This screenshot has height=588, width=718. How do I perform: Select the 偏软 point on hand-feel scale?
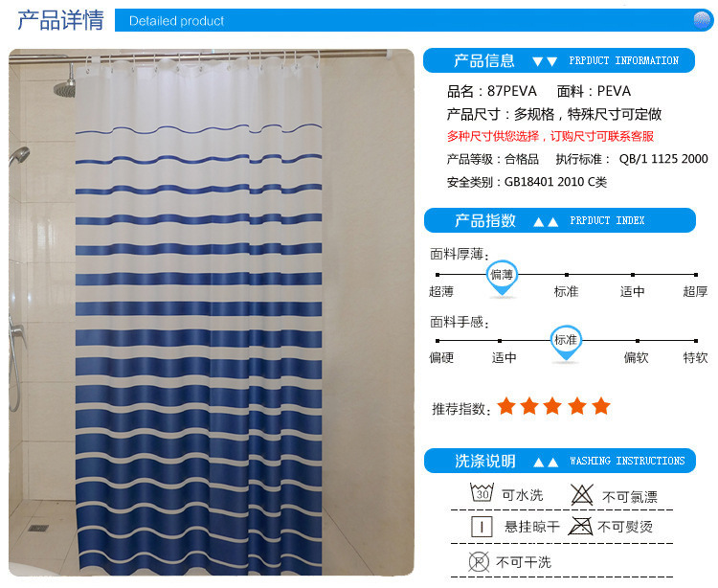(638, 341)
